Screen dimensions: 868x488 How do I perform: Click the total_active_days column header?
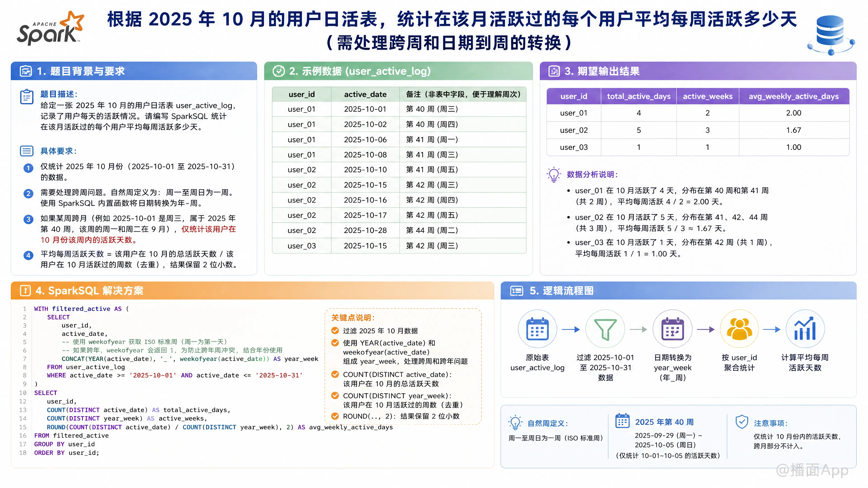coord(639,96)
